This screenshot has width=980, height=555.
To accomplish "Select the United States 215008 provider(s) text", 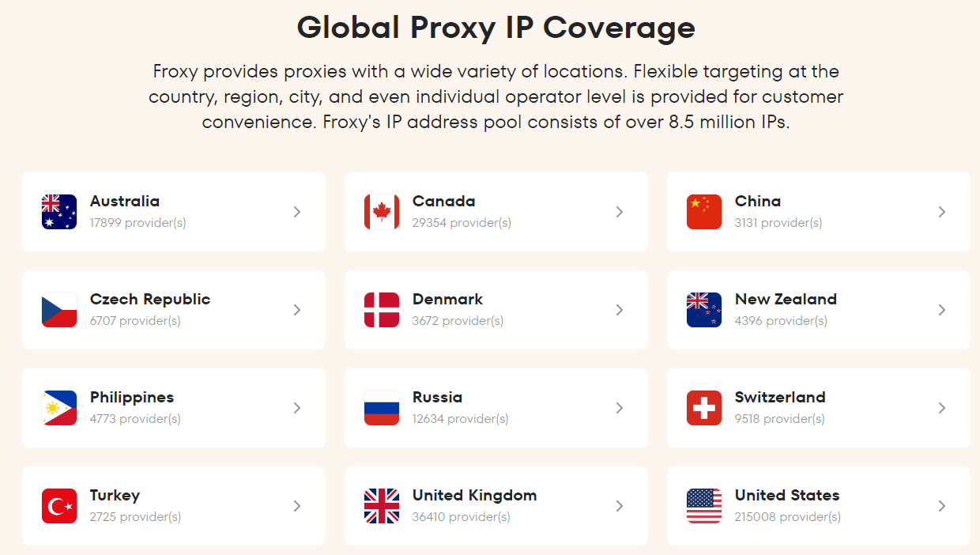I will coord(788,517).
